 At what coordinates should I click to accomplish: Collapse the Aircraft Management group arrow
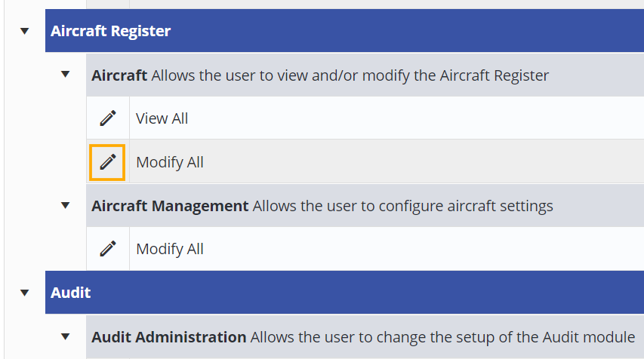[x=66, y=205]
